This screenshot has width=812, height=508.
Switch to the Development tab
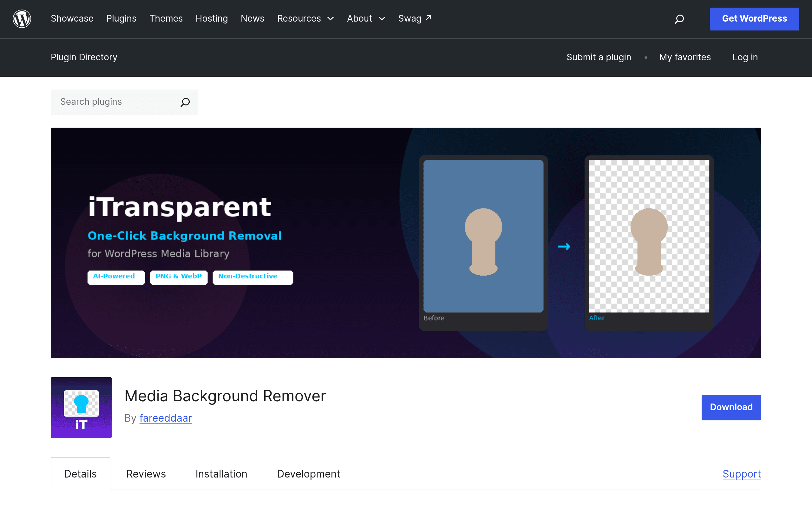(308, 474)
